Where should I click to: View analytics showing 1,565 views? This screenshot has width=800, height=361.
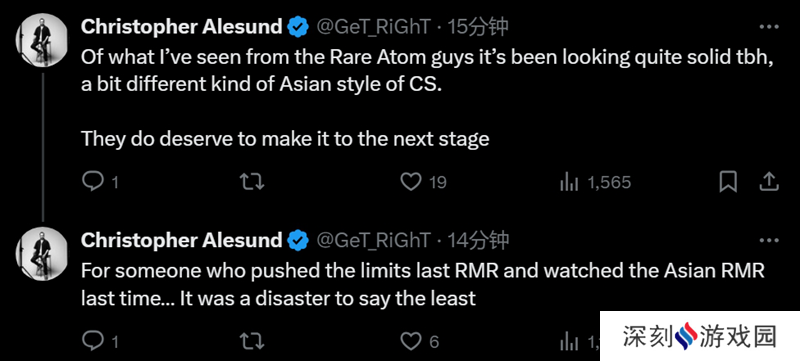(x=595, y=182)
